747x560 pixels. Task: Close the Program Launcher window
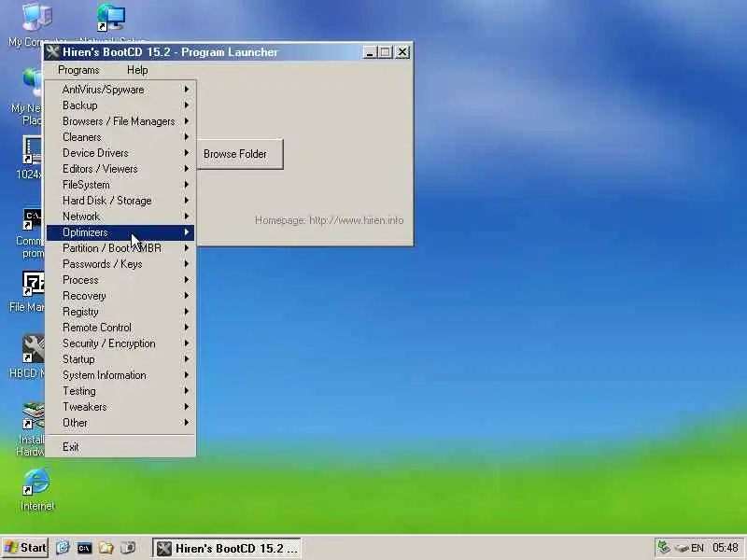[402, 52]
